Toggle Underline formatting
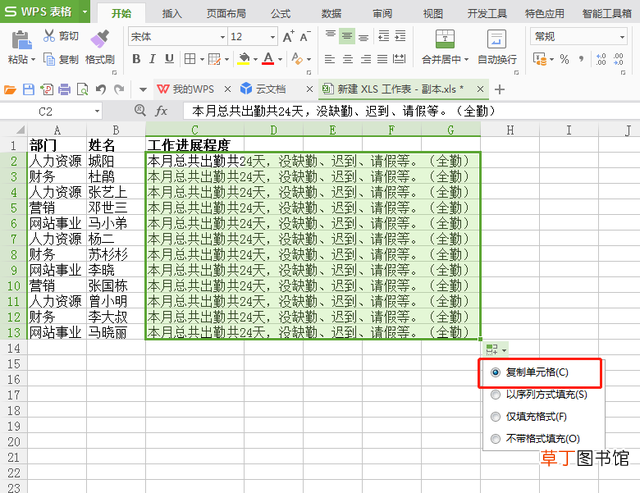This screenshot has height=493, width=640. click(x=169, y=59)
